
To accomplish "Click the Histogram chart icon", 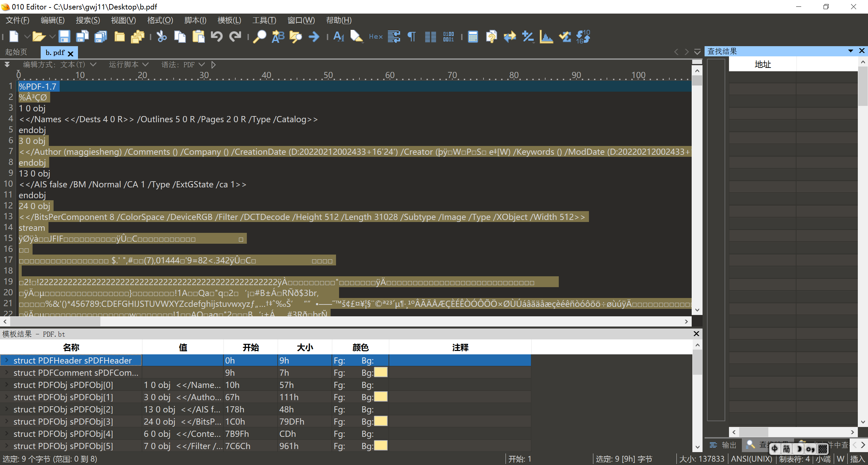I will tap(546, 36).
